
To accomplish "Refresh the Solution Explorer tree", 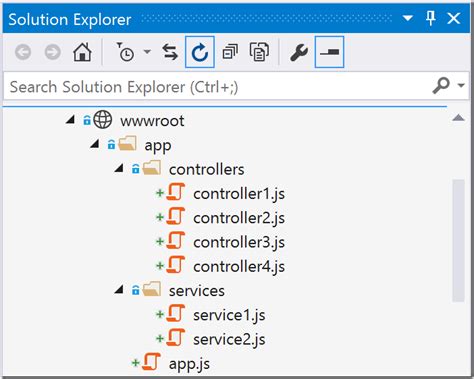I will (x=200, y=52).
